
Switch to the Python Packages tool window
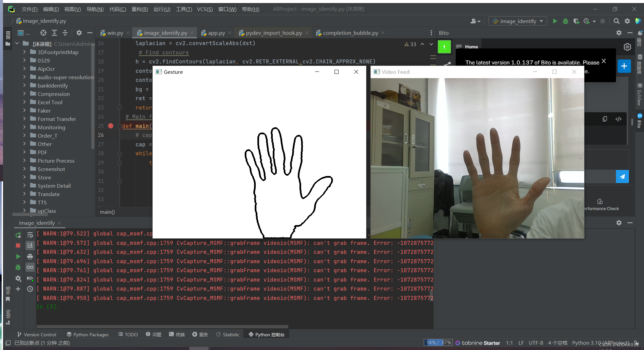(87, 334)
